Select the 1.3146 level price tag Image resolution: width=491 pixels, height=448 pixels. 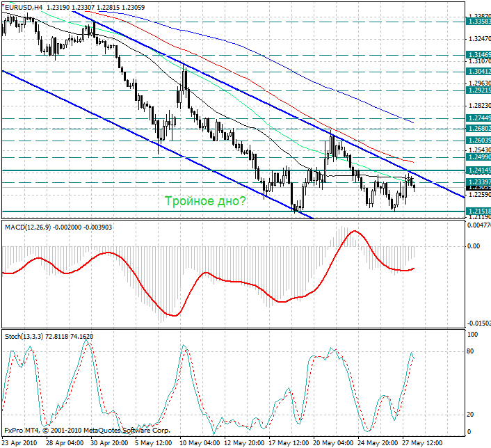point(478,55)
